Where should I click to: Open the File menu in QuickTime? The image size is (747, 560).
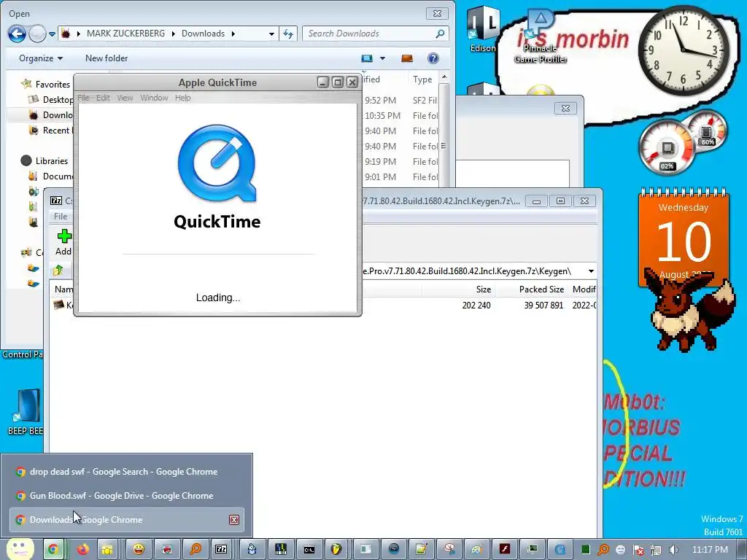[83, 98]
